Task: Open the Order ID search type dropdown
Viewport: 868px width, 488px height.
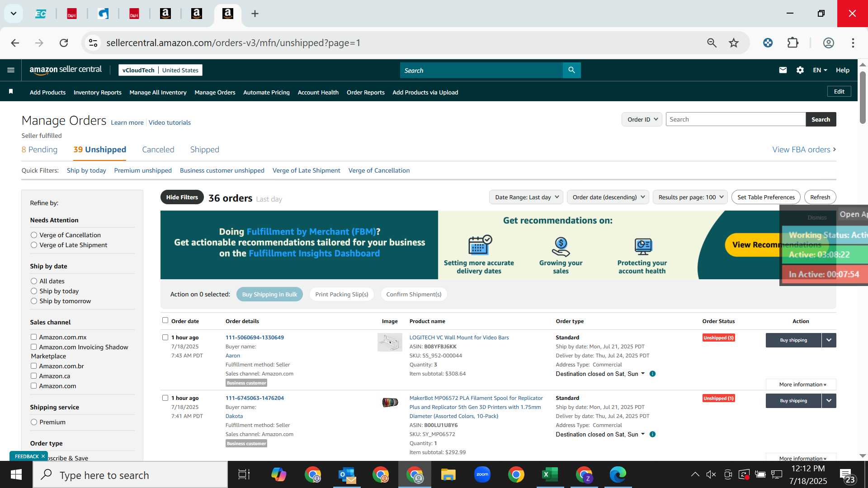Action: point(642,119)
